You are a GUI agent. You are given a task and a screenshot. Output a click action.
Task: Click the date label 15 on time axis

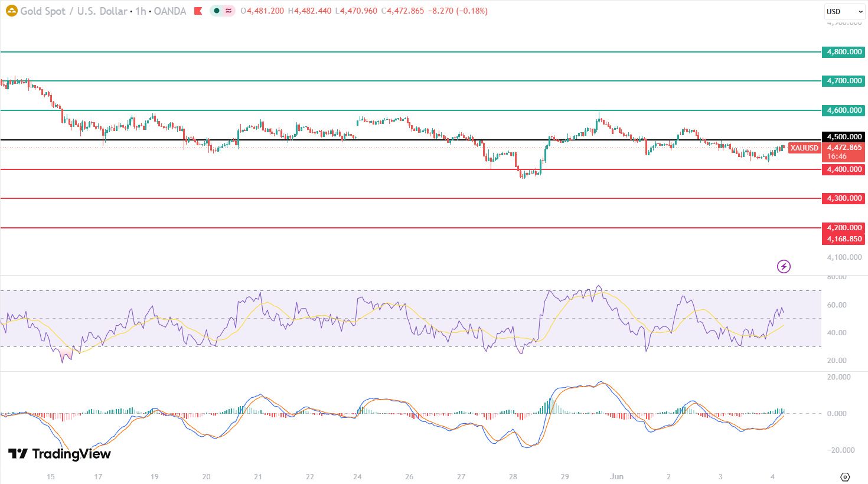pyautogui.click(x=51, y=477)
